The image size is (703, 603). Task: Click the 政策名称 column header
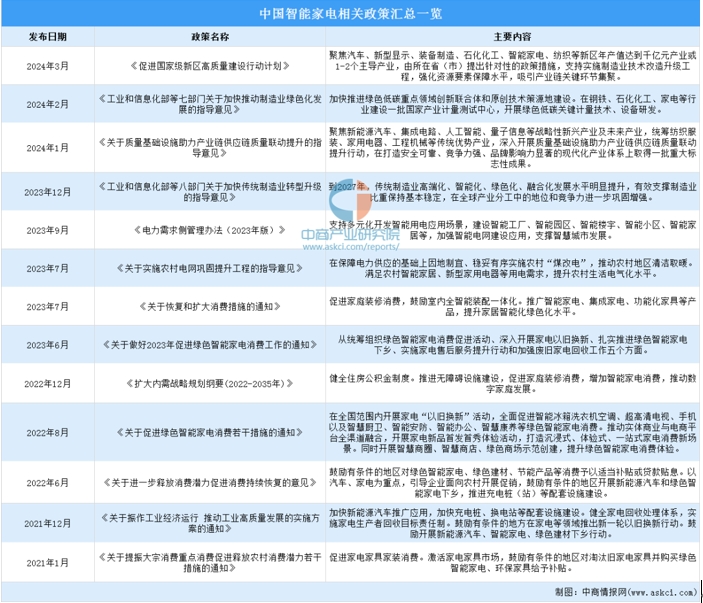coord(210,37)
